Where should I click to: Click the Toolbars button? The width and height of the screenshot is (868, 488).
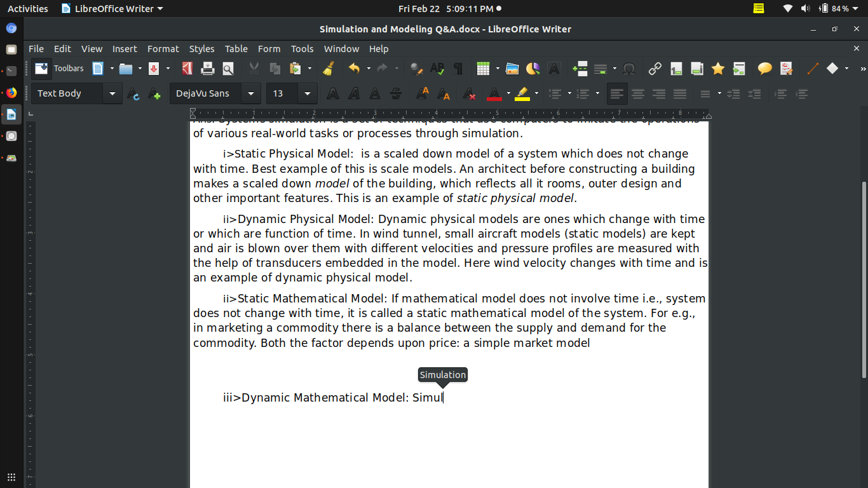point(58,69)
